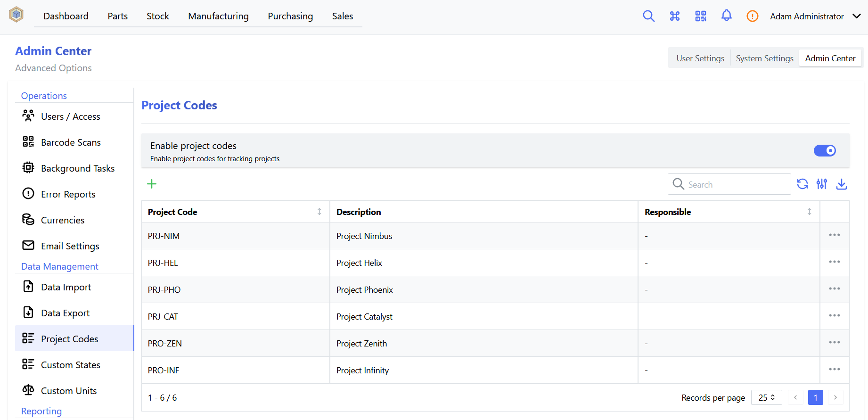
Task: Click the orange alert warning icon
Action: pos(752,16)
